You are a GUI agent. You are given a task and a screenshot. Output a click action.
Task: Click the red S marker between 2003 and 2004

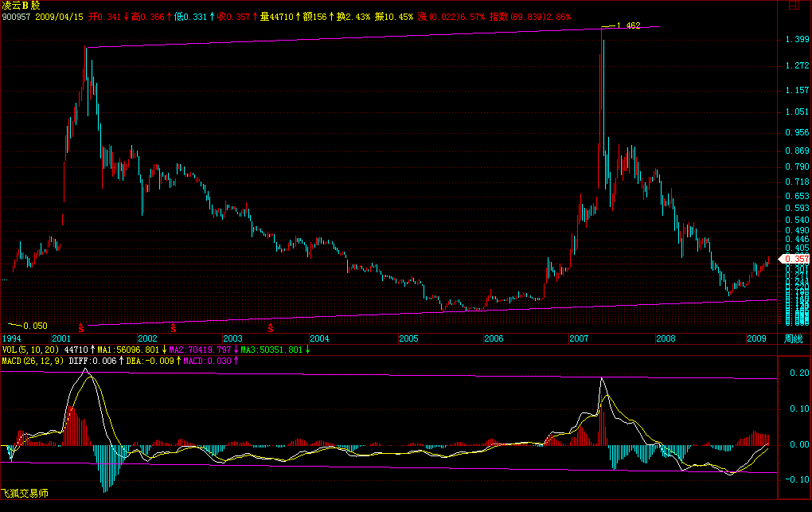pos(271,327)
